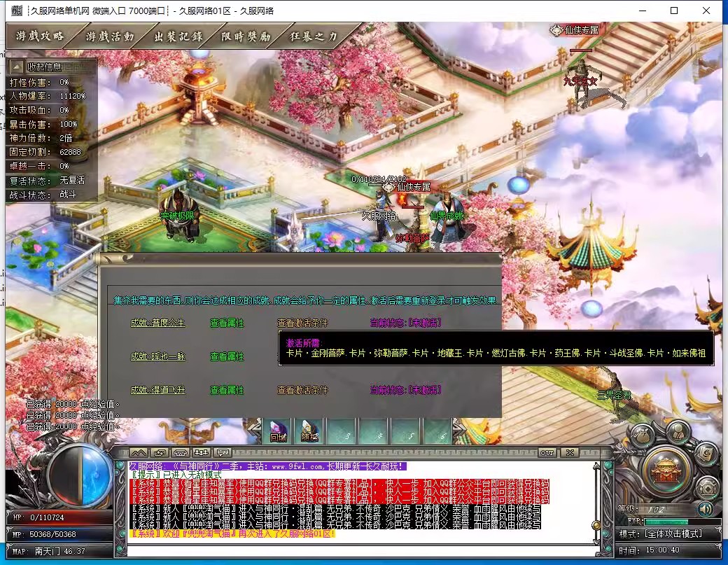The height and width of the screenshot is (565, 728).
Task: View attributes for 普度众生 achievement
Action: coord(227,323)
